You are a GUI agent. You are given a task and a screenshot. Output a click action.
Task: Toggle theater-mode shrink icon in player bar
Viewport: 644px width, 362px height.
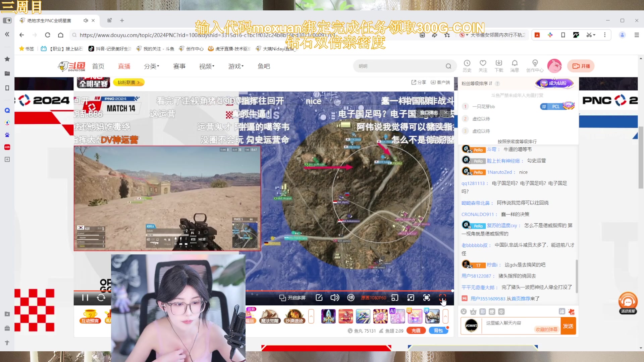(411, 298)
